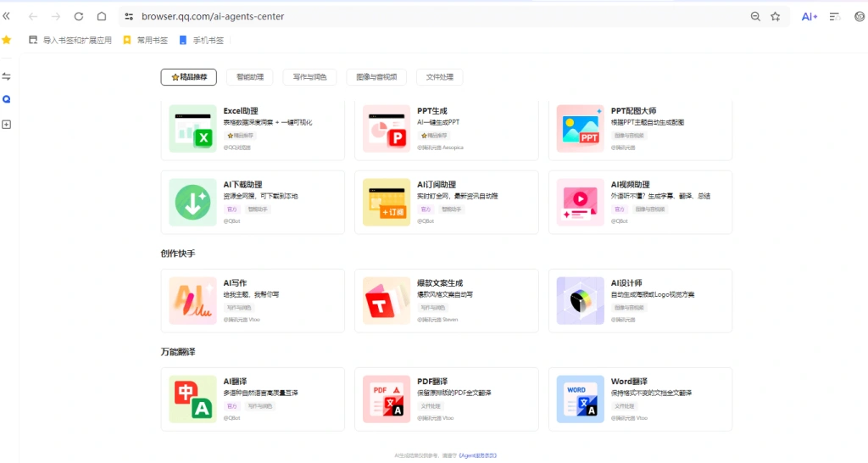Switch to the 写作与润色 tab
This screenshot has height=463, width=868.
[x=309, y=77]
